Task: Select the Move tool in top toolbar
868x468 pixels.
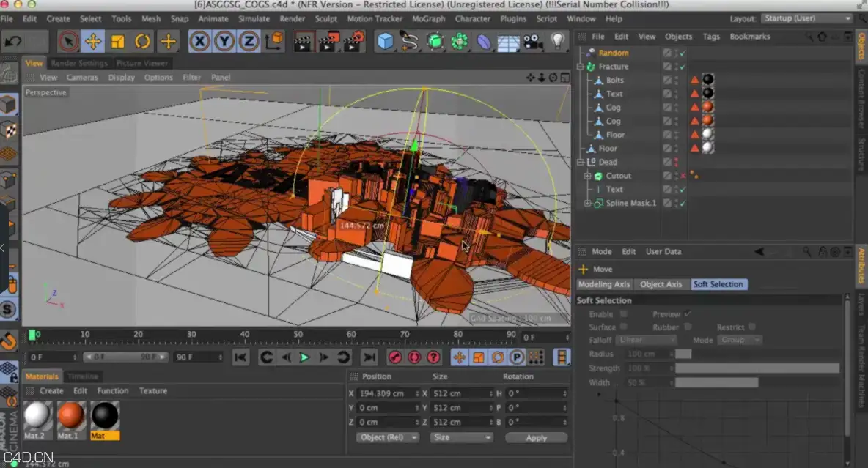Action: pos(93,42)
